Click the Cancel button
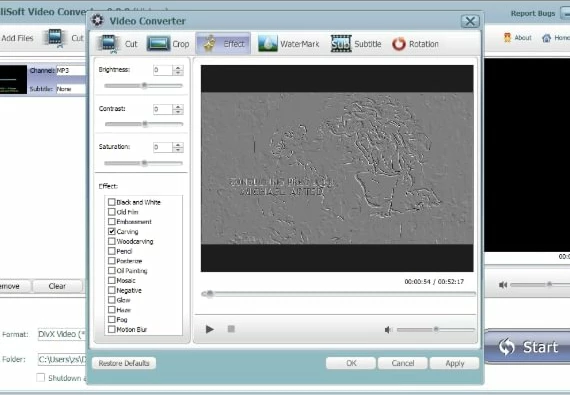This screenshot has height=395, width=570. click(403, 363)
